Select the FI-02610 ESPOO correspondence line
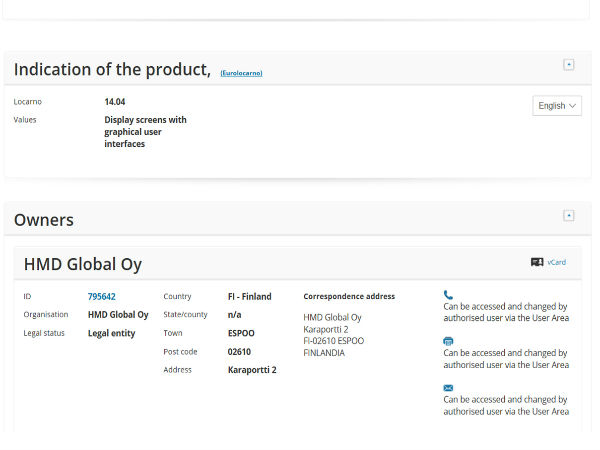 pyautogui.click(x=334, y=341)
